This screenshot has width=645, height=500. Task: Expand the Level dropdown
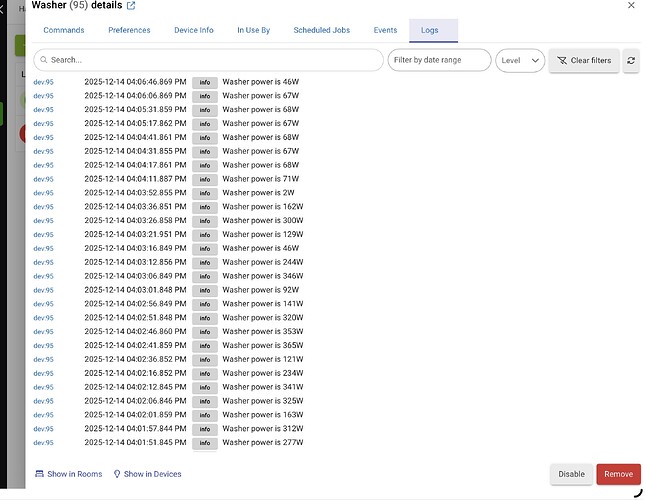[x=520, y=60]
